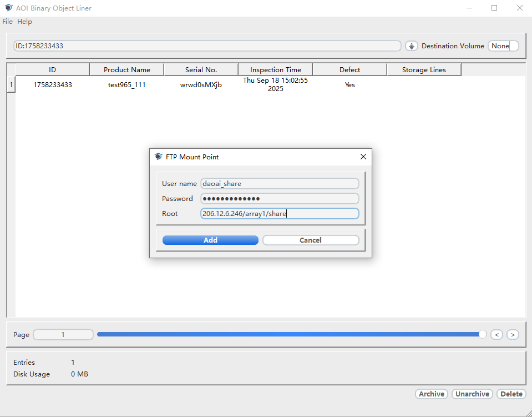Click the Add button in the dialog
This screenshot has height=417, width=532.
pos(210,240)
